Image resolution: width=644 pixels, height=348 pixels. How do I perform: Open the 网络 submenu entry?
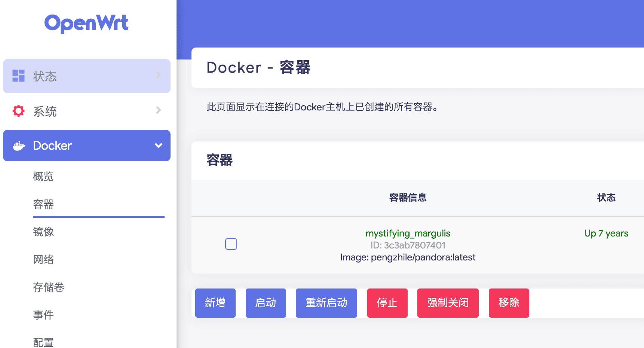click(x=43, y=259)
